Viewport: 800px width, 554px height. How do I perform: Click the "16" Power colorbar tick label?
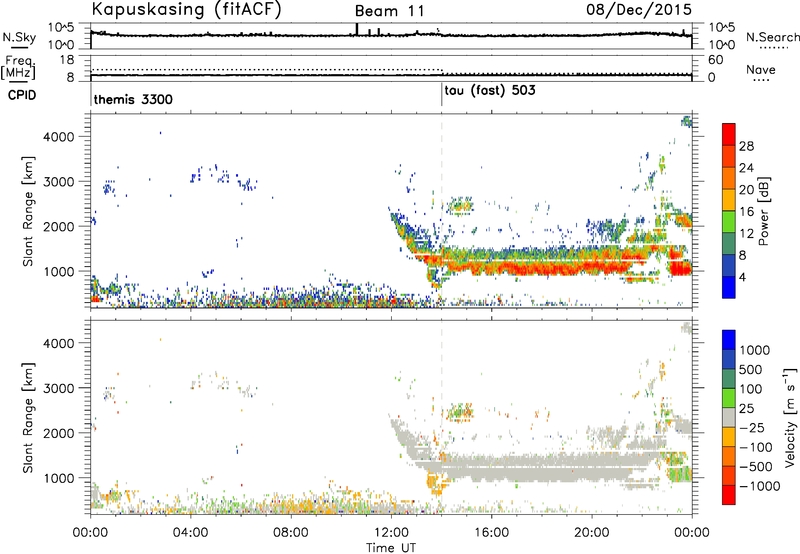click(746, 212)
